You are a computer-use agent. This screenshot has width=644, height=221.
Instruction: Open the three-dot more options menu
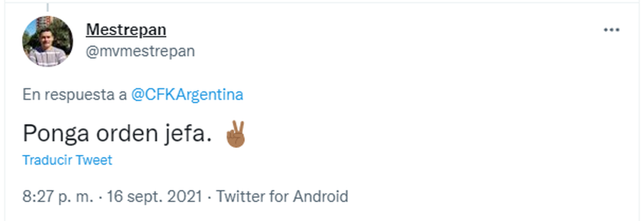(611, 30)
